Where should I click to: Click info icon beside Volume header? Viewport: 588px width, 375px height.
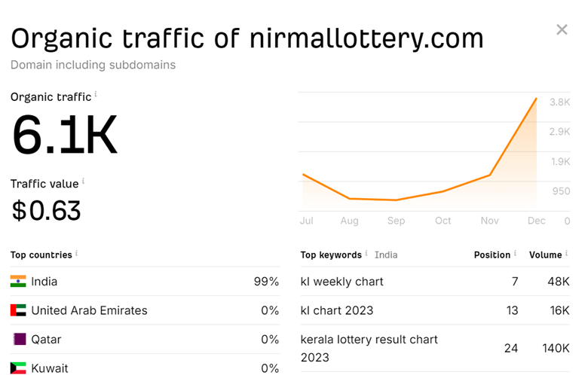(x=567, y=253)
